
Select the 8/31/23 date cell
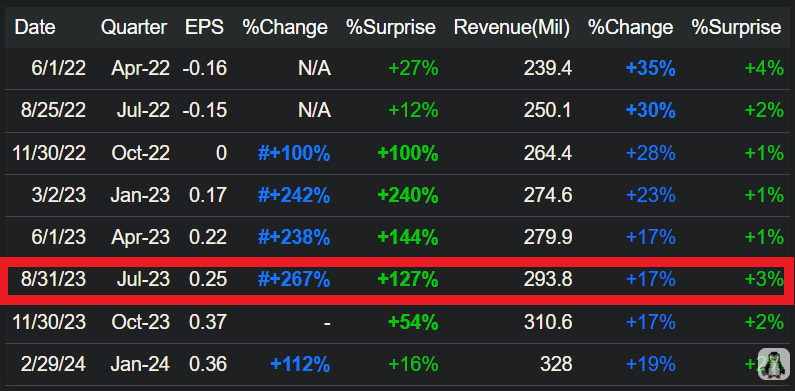(53, 279)
